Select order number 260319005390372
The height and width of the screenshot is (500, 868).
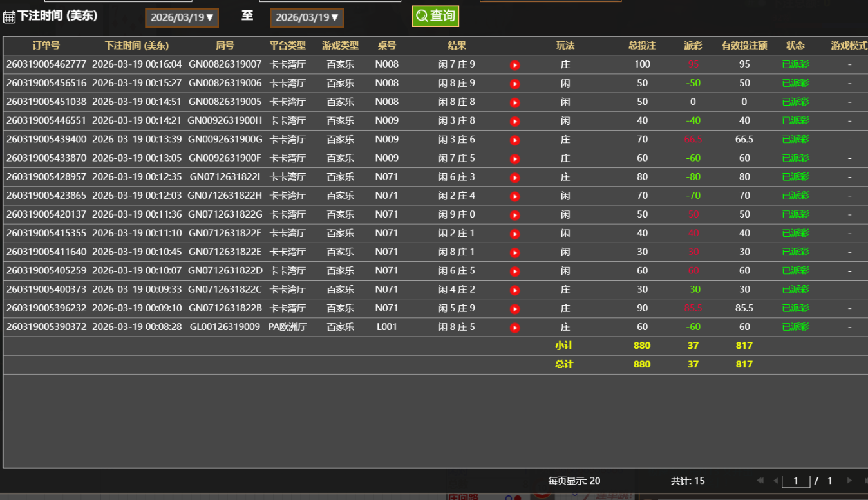coord(46,327)
